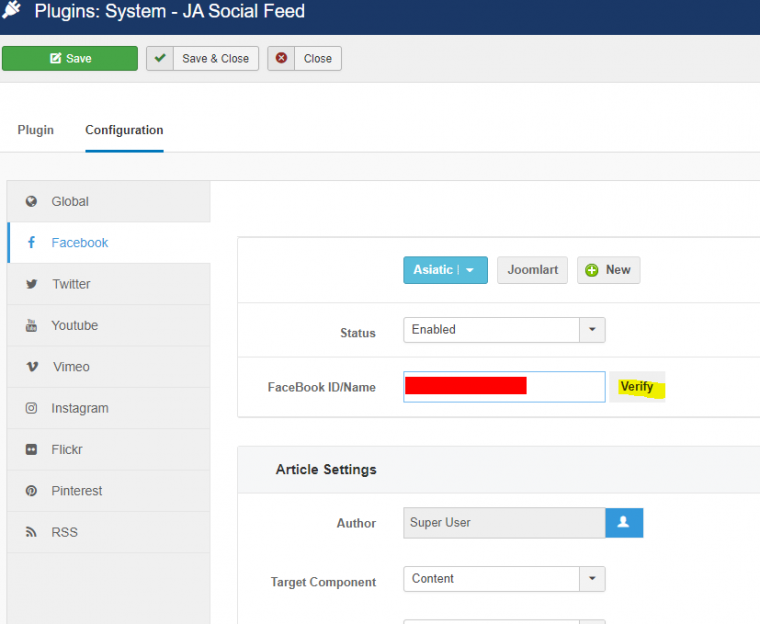760x624 pixels.
Task: Open the Youtube sidebar section
Action: pos(109,325)
